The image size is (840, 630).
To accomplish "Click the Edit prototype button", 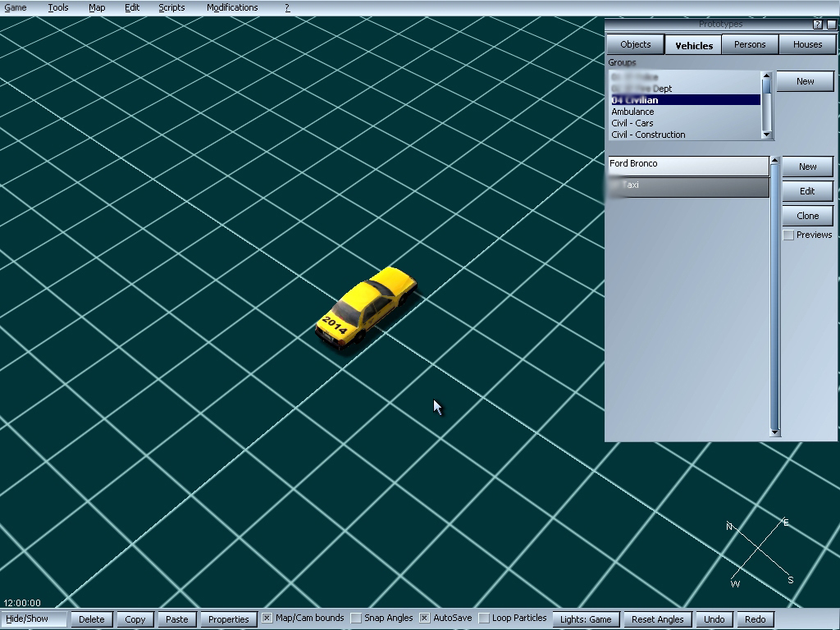I will pyautogui.click(x=807, y=191).
